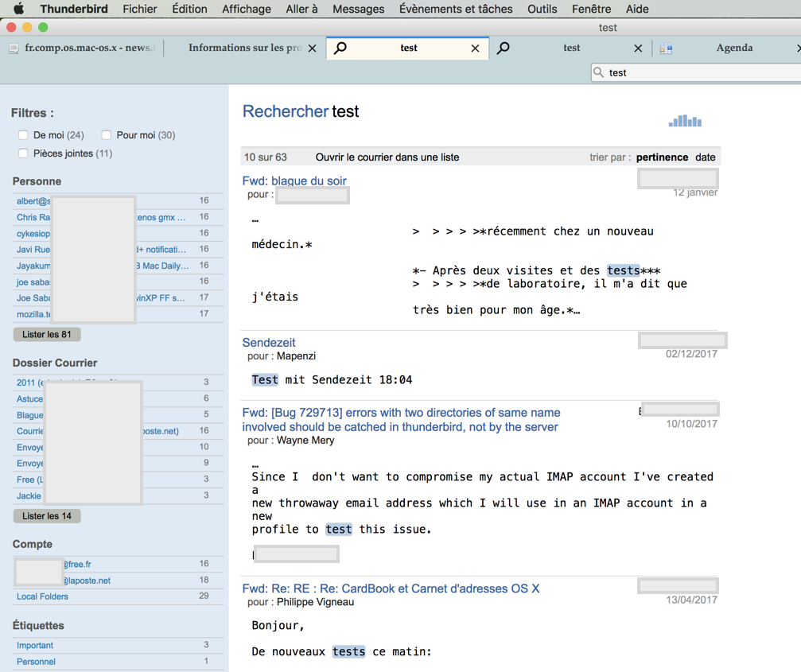Filter by Local Folders account
This screenshot has height=672, width=801.
point(42,596)
